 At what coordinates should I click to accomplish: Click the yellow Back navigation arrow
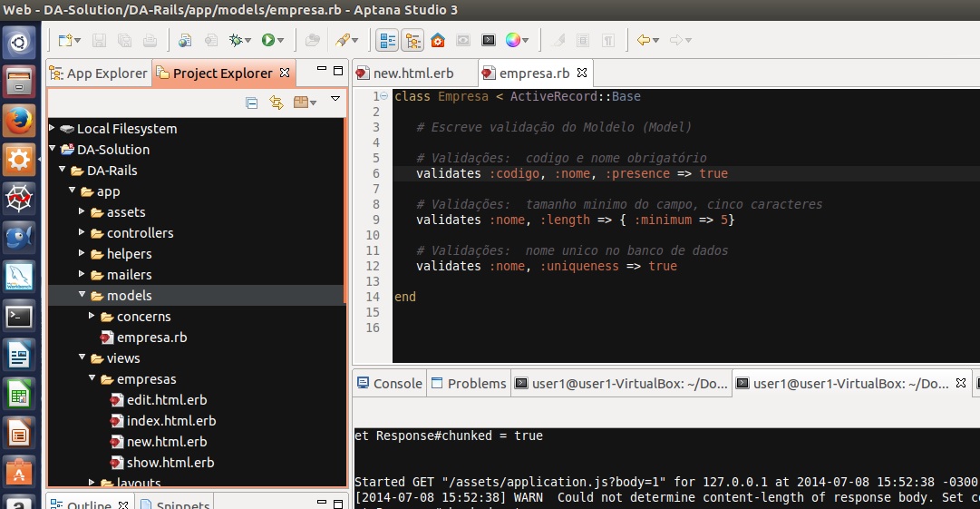click(644, 40)
